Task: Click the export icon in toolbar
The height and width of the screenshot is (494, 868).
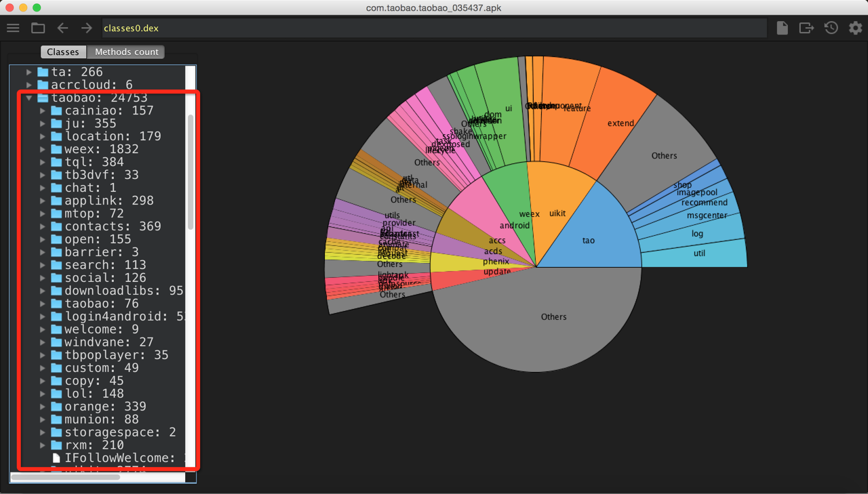Action: click(x=806, y=28)
